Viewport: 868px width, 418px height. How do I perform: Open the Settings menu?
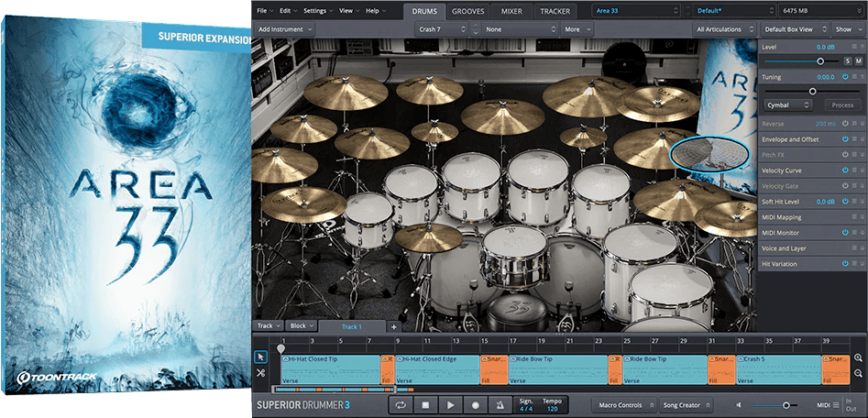pyautogui.click(x=318, y=10)
